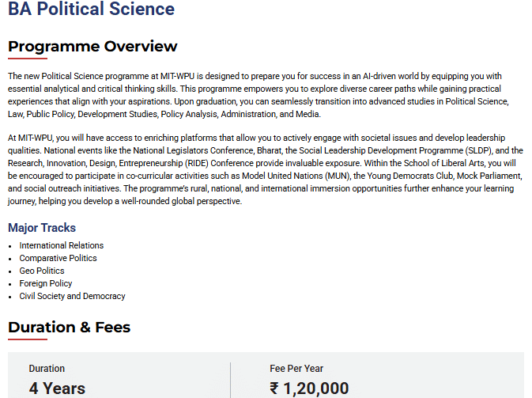Click the bullet point before International Relations
532x398 pixels.
click(10, 246)
